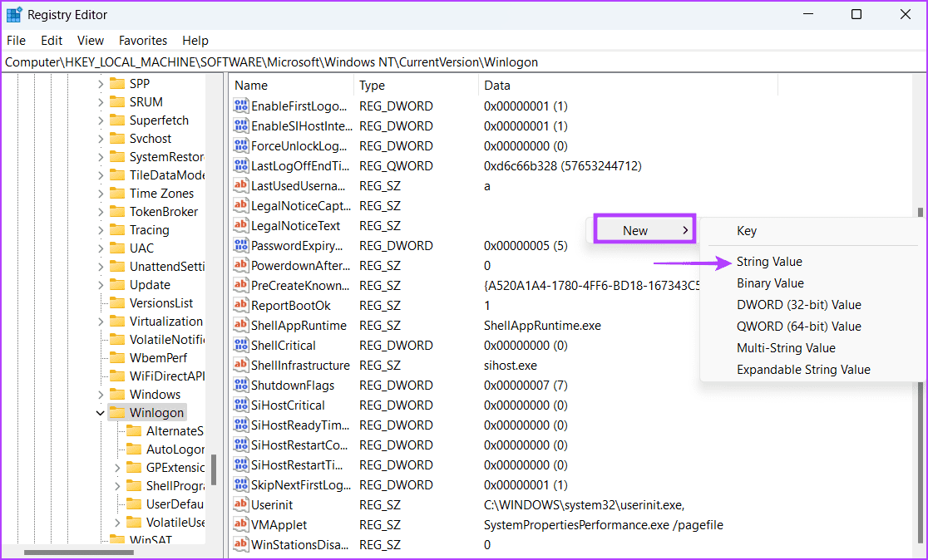Screen dimensions: 928x560
Task: Collapse the Winlogon key in the tree
Action: tap(101, 413)
